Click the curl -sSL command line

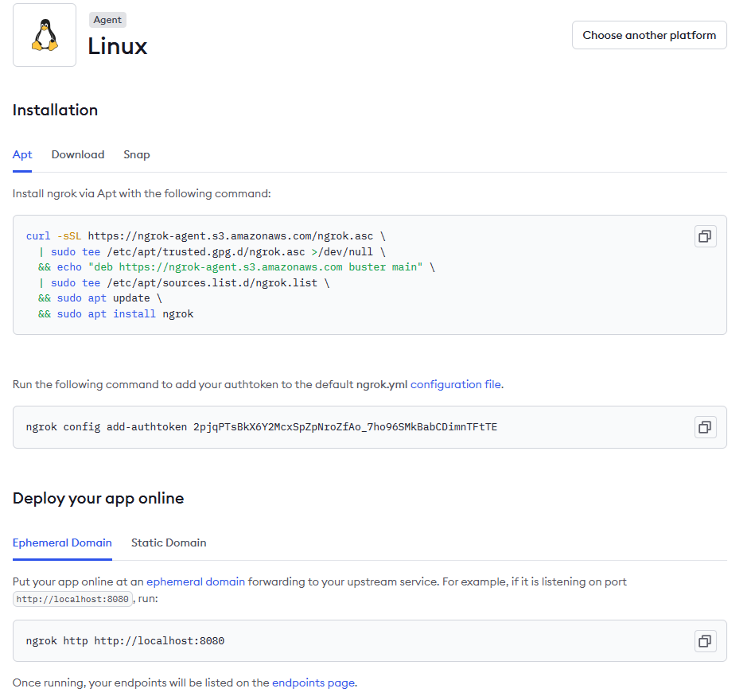coord(206,236)
